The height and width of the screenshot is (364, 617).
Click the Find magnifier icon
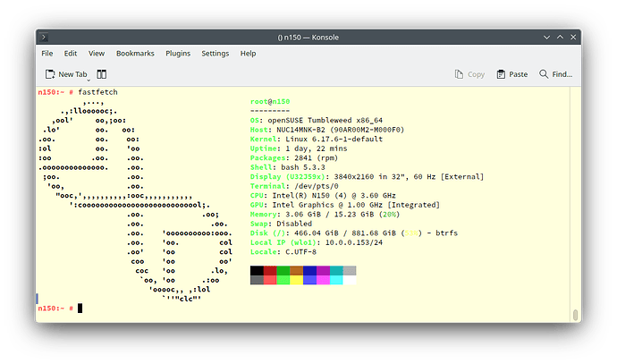click(544, 74)
